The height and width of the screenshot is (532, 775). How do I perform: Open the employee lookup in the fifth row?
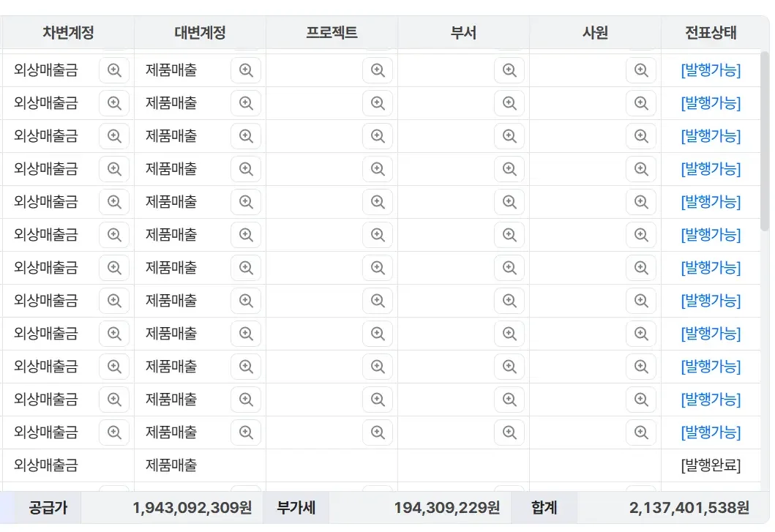[641, 202]
